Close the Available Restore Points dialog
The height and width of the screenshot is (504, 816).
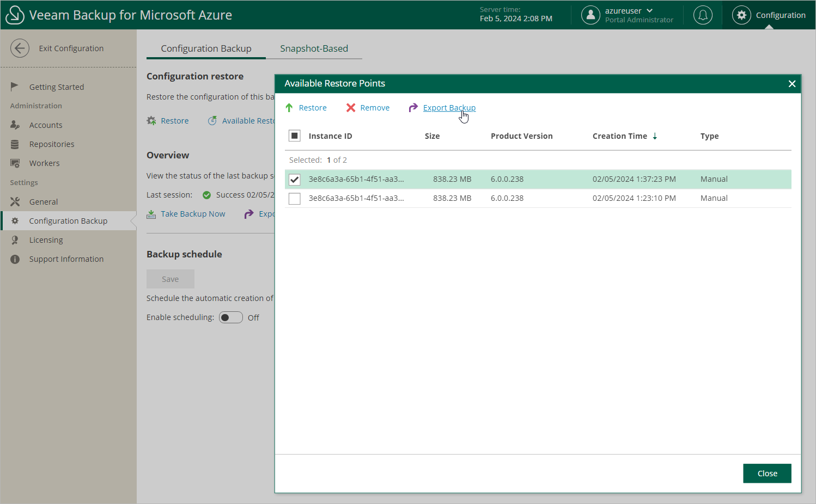pos(792,84)
